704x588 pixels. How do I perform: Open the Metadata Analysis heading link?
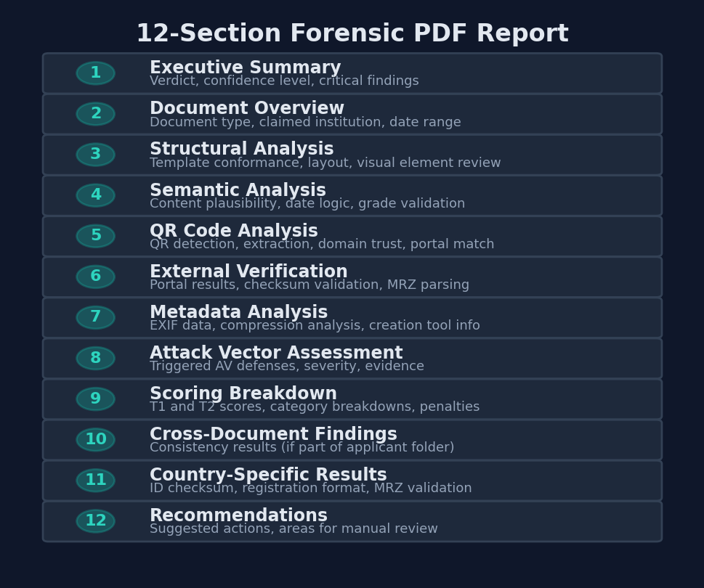(239, 311)
